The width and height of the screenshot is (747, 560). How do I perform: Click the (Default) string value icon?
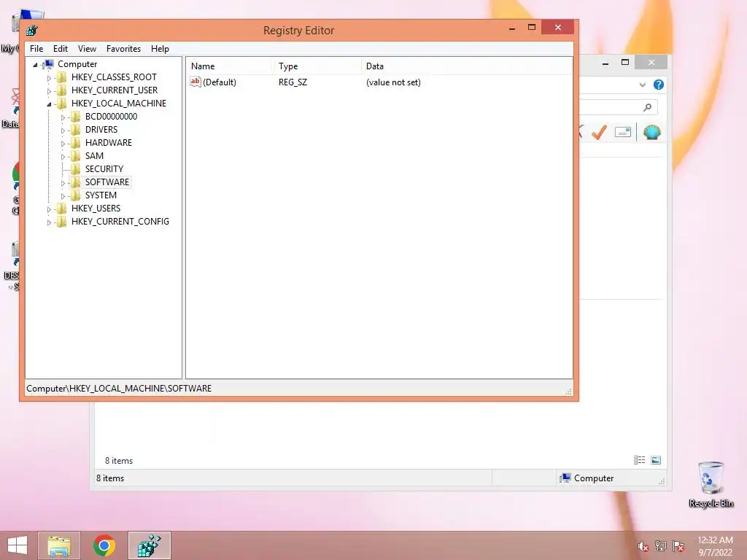(x=196, y=82)
